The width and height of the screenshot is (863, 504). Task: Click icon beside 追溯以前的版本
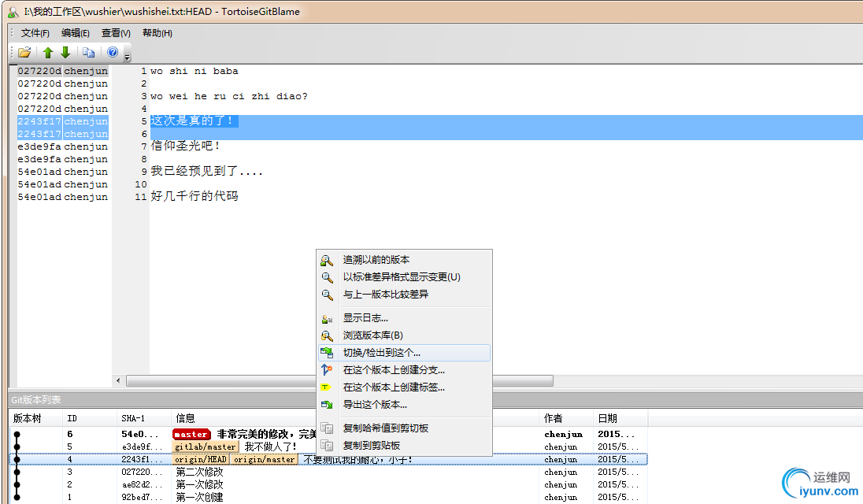tap(327, 260)
